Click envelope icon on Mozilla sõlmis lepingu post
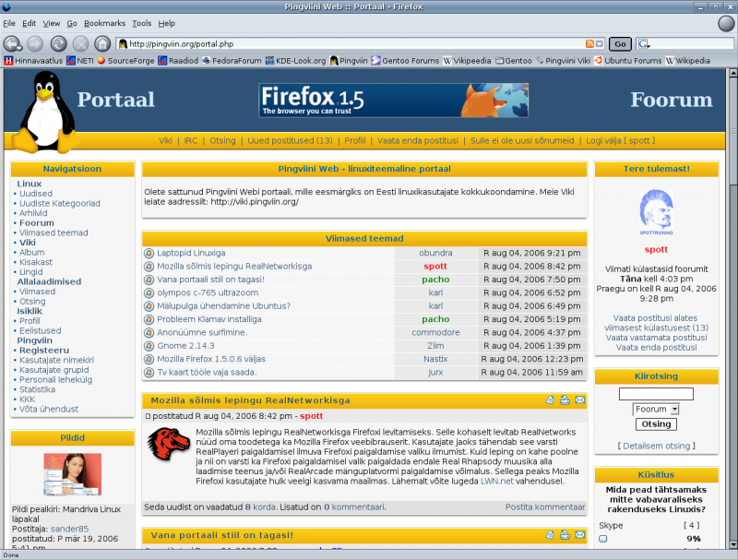The width and height of the screenshot is (738, 560). click(580, 400)
